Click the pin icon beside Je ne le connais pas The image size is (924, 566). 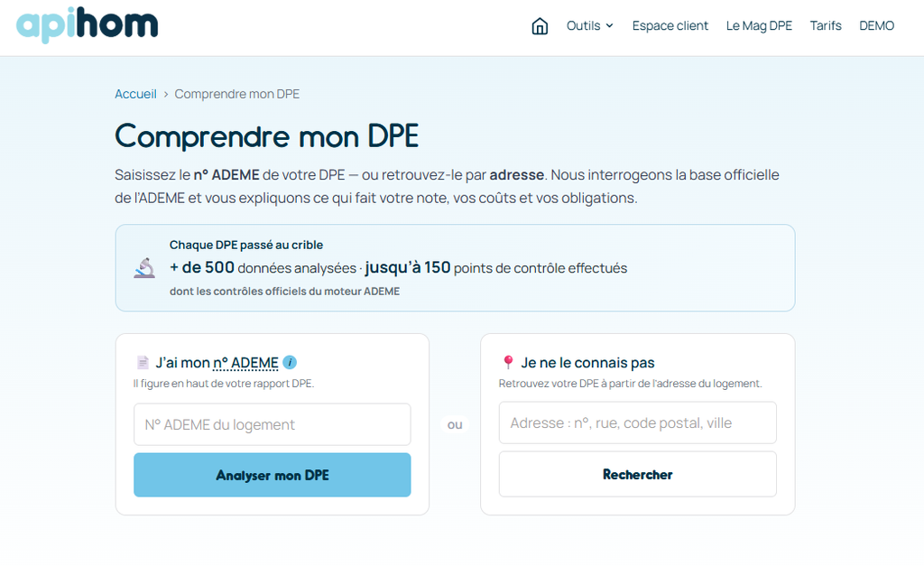point(508,362)
